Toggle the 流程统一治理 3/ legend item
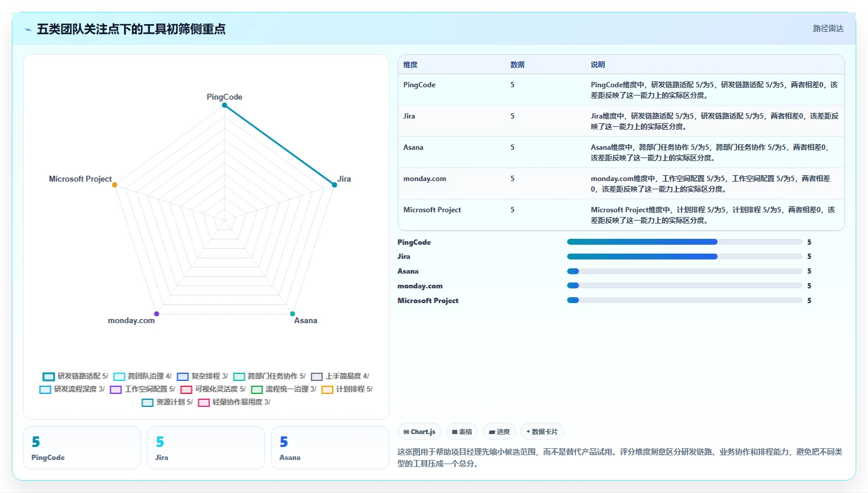 [x=284, y=389]
